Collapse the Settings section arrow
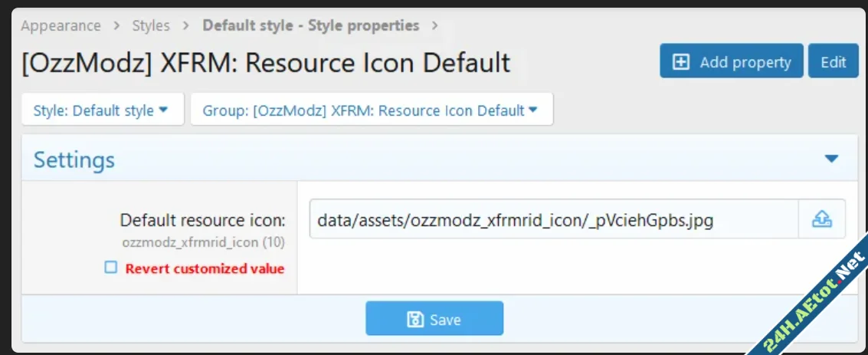This screenshot has height=355, width=868. pos(831,159)
